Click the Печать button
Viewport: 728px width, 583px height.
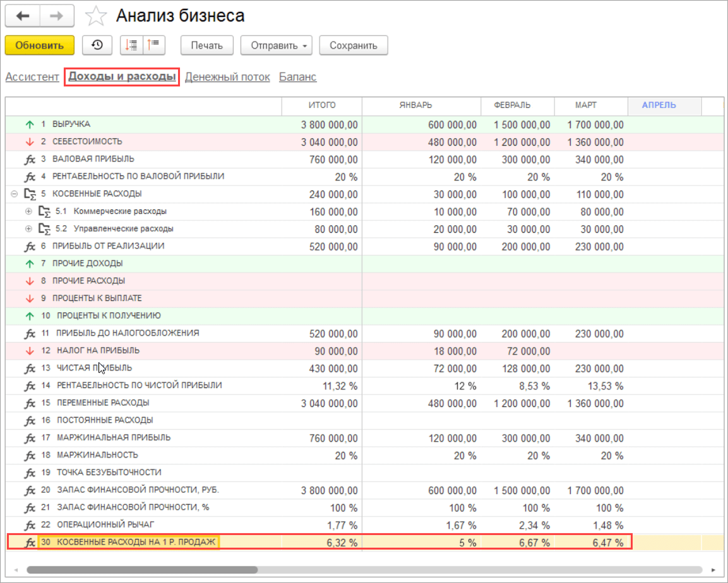point(207,45)
